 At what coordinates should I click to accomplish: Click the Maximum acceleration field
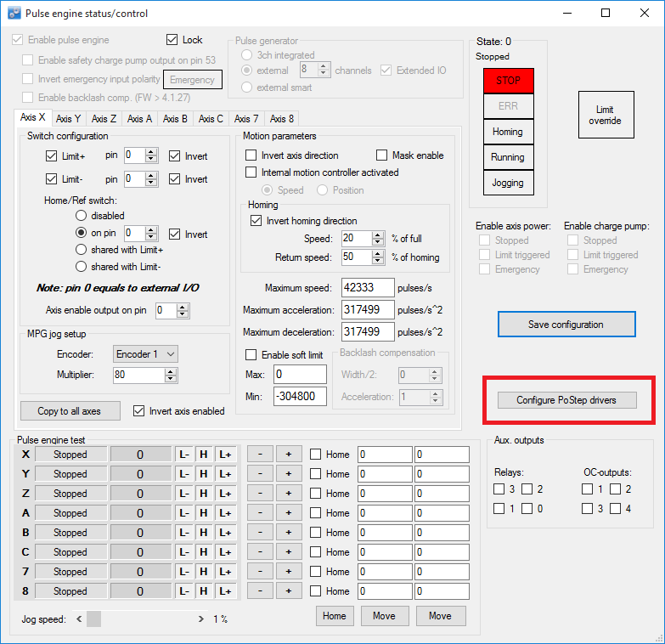click(368, 310)
